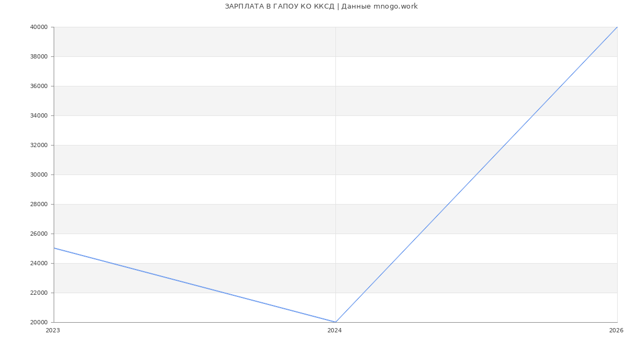Click the 2023 data point at 25000

(x=54, y=248)
